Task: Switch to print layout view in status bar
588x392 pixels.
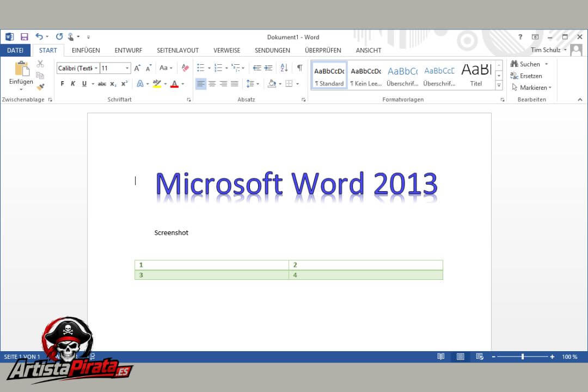Action: pos(461,357)
